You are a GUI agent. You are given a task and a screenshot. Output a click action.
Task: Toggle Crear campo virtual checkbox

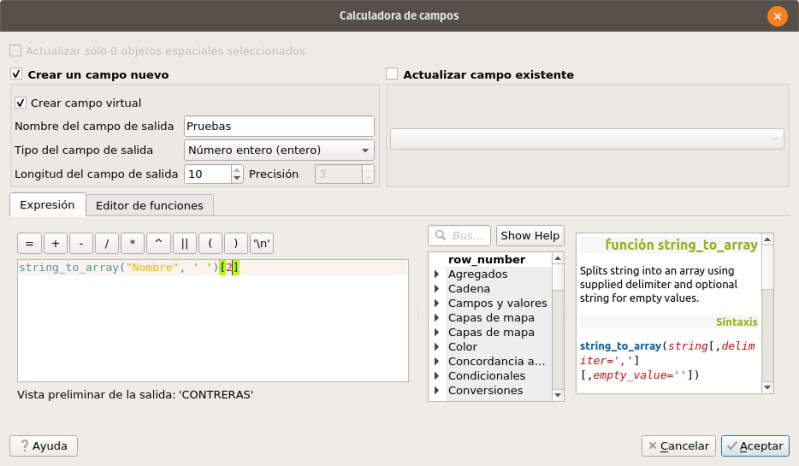tap(20, 103)
